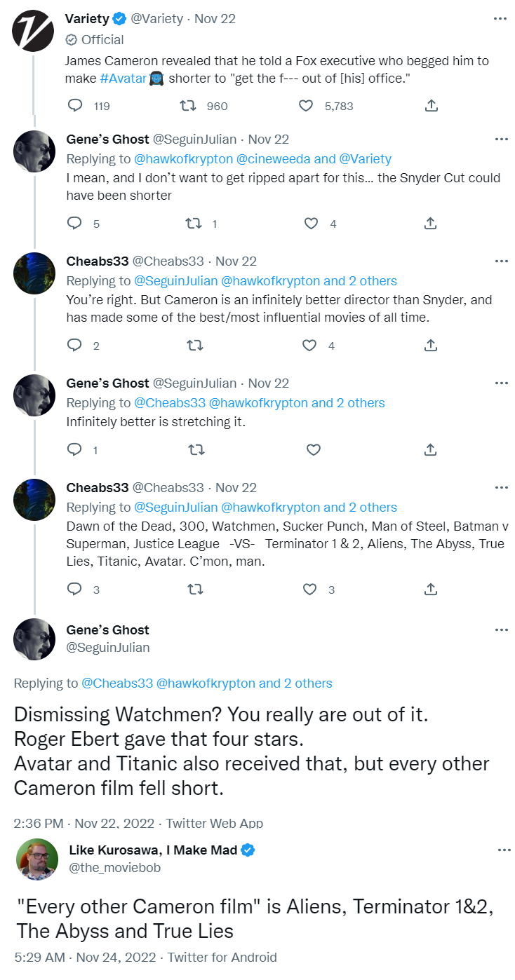Open more options on Gene's Ghost Watchmen tweet
Image resolution: width=515 pixels, height=980 pixels.
(x=500, y=629)
